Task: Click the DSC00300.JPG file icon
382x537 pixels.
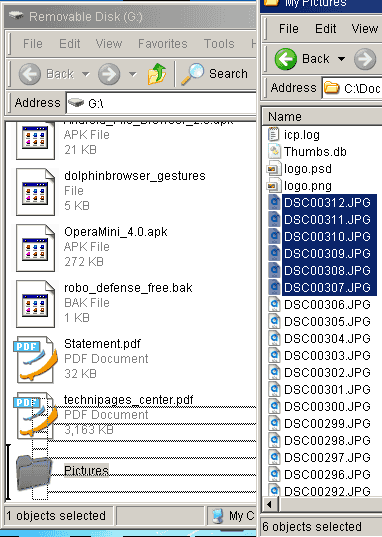Action: point(274,406)
